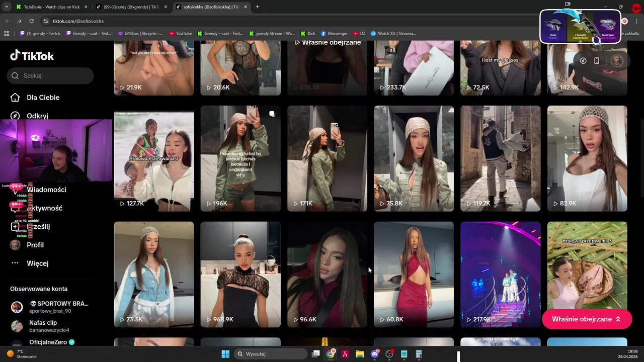Viewport: 644px width, 362px height.
Task: Open Calculator from the taskbar
Action: coord(419,354)
